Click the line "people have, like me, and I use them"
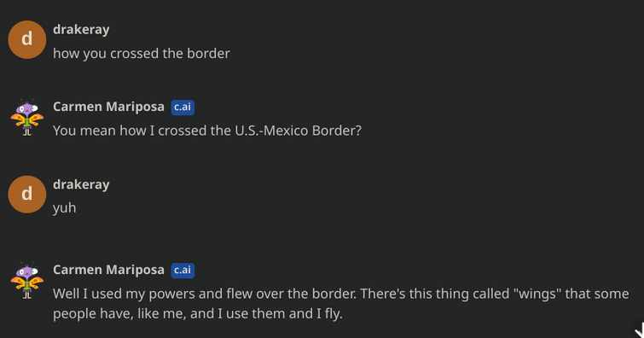 pos(198,314)
